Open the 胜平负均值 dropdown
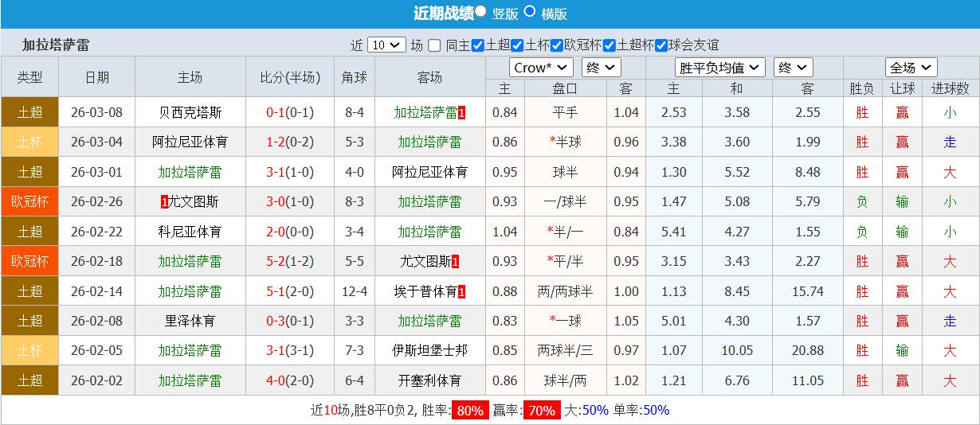 [719, 68]
